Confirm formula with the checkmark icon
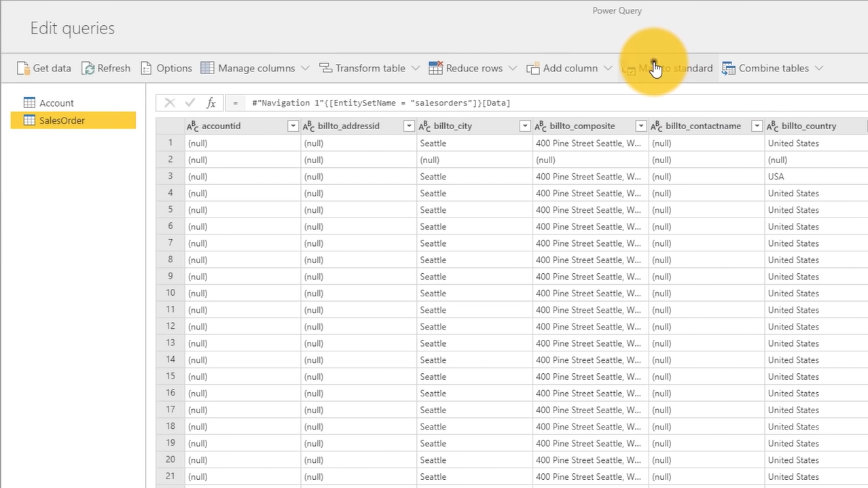This screenshot has width=868, height=488. [x=190, y=103]
